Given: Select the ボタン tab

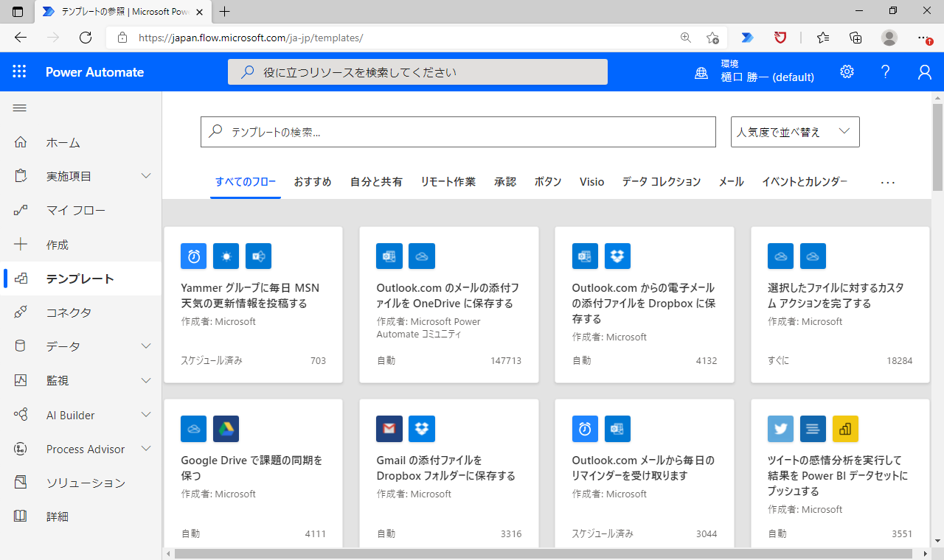Looking at the screenshot, I should pyautogui.click(x=548, y=182).
